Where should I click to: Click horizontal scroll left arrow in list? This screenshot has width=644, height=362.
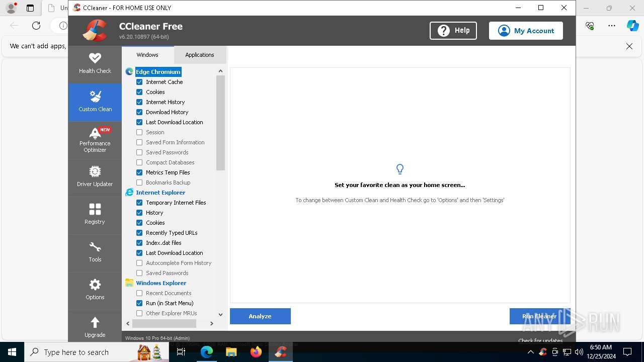tap(128, 324)
